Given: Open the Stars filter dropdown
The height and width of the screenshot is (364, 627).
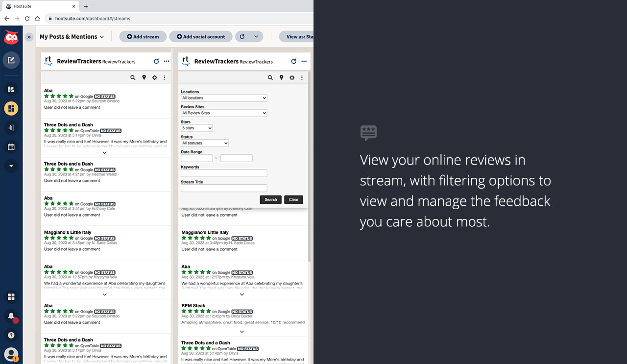Looking at the screenshot, I should pyautogui.click(x=197, y=128).
